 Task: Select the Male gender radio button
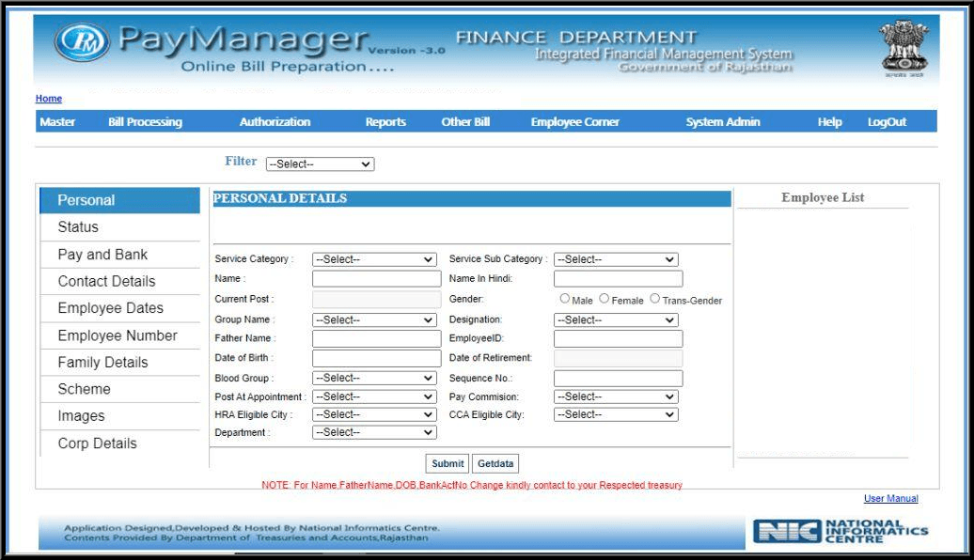(565, 299)
